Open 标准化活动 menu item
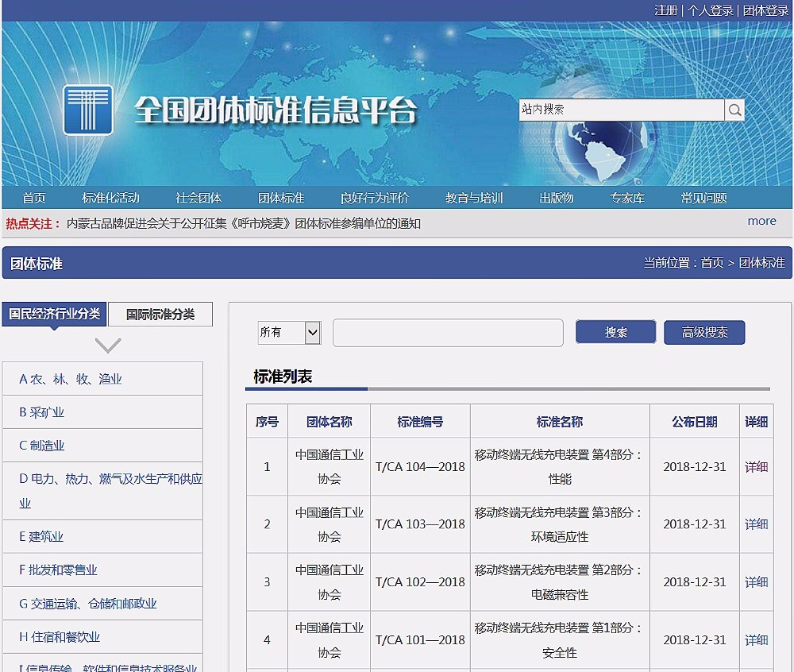Viewport: 794px width, 672px height. tap(110, 198)
